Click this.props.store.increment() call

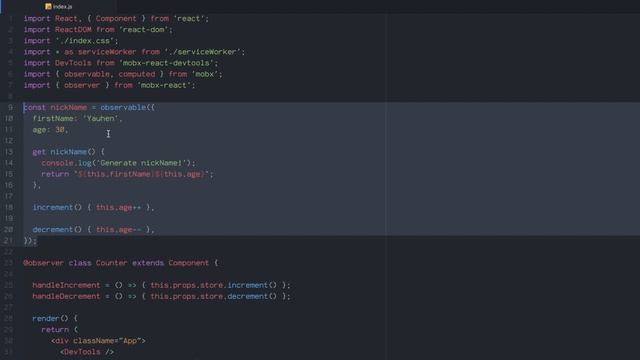click(213, 285)
